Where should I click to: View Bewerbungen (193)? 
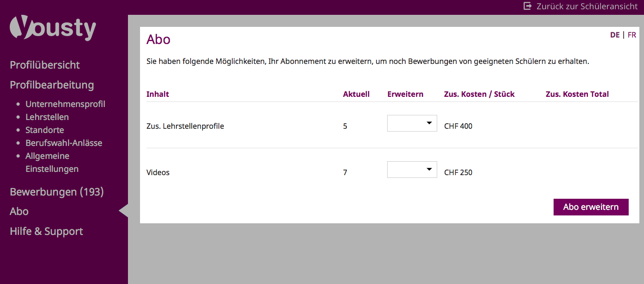click(x=57, y=191)
